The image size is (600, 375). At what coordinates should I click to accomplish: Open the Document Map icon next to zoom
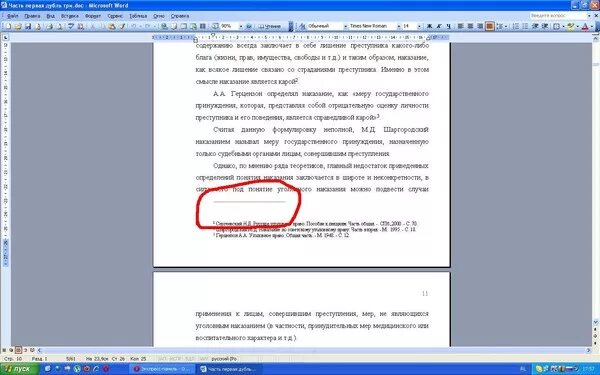tap(215, 26)
